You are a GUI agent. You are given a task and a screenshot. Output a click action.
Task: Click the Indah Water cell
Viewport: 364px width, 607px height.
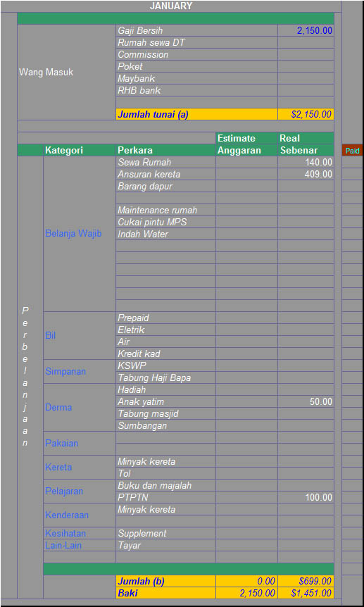(x=165, y=234)
